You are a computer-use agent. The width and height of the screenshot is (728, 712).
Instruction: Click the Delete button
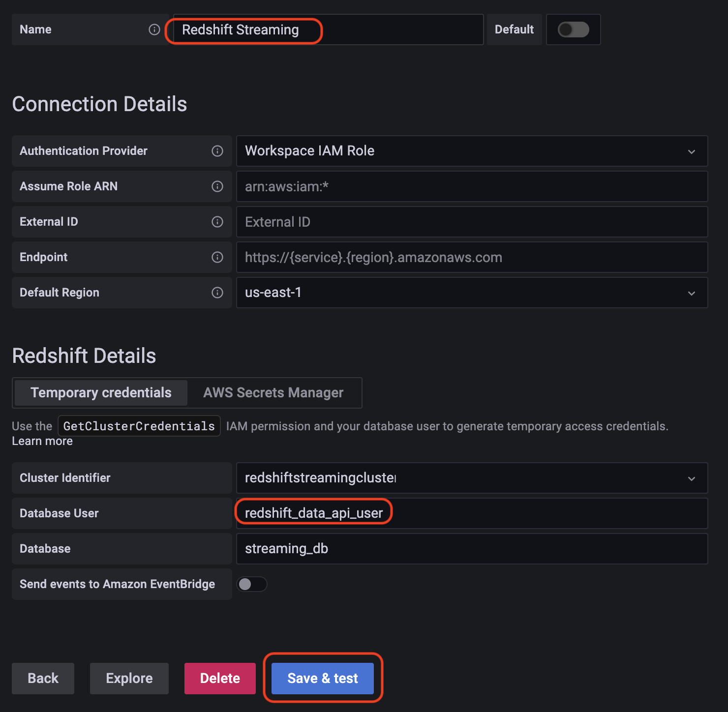[220, 679]
